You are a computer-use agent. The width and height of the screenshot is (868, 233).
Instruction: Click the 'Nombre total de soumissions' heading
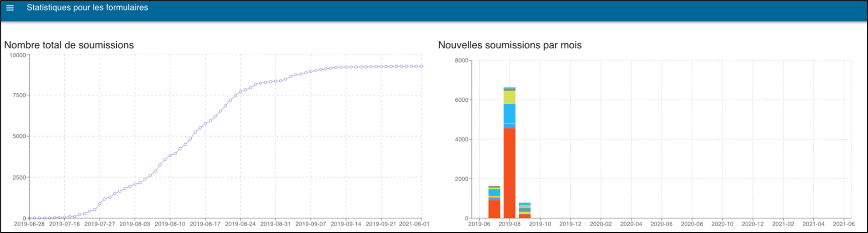[x=69, y=45]
